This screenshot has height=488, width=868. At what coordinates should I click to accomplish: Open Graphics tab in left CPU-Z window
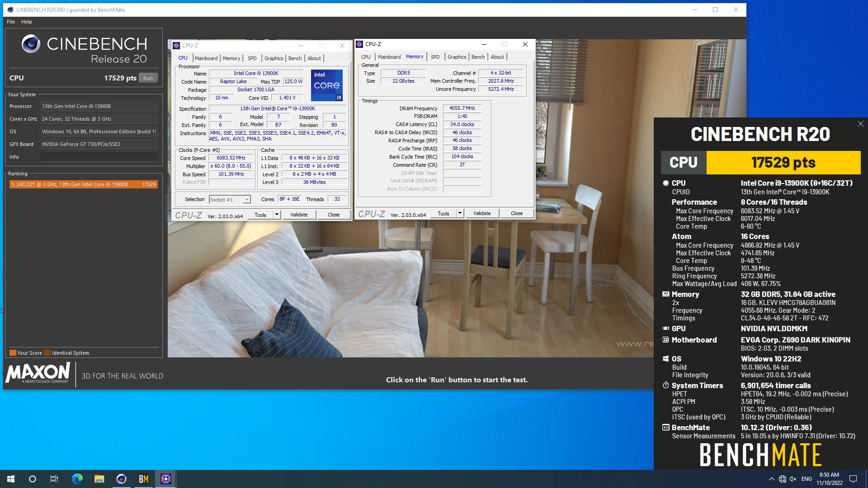click(274, 58)
